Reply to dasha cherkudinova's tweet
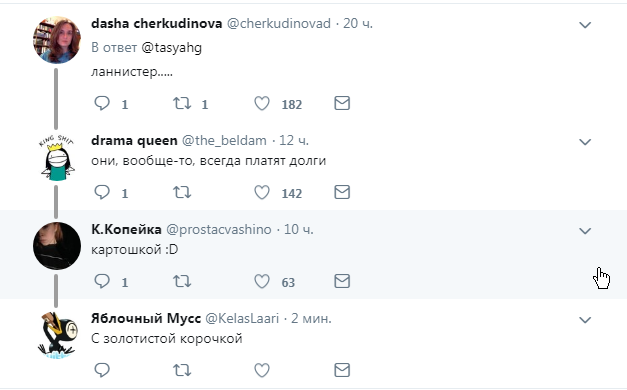Viewport: 627px width, 390px height. coord(102,103)
